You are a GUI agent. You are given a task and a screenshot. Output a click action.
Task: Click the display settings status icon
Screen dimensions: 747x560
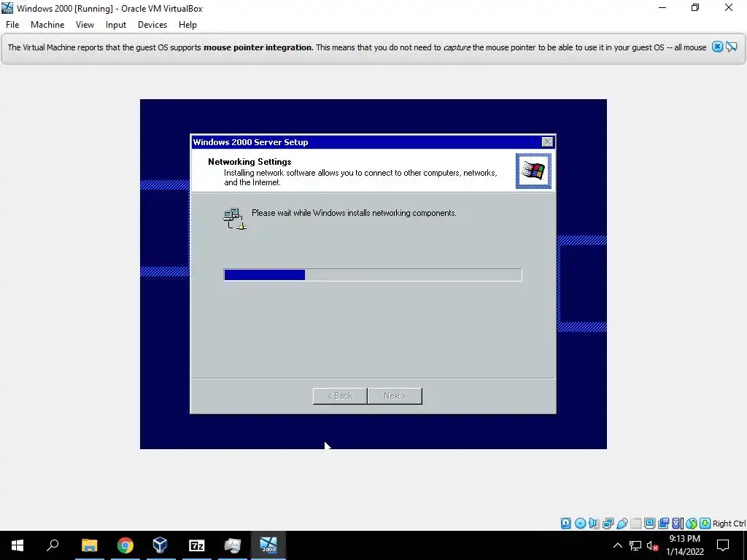pos(649,524)
